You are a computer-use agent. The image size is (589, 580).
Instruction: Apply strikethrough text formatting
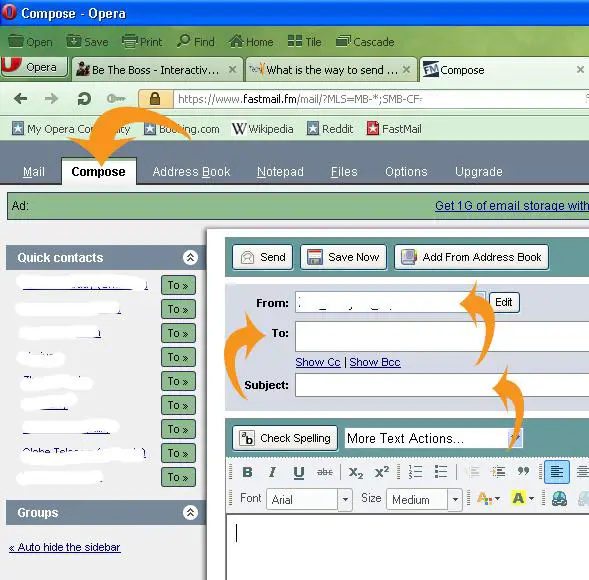(x=325, y=472)
